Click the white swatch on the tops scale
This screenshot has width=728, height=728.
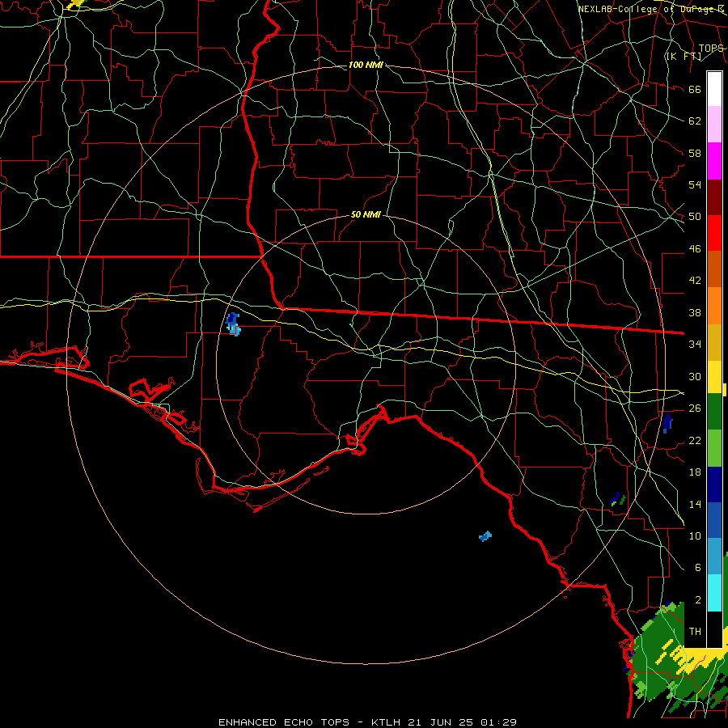[x=714, y=89]
